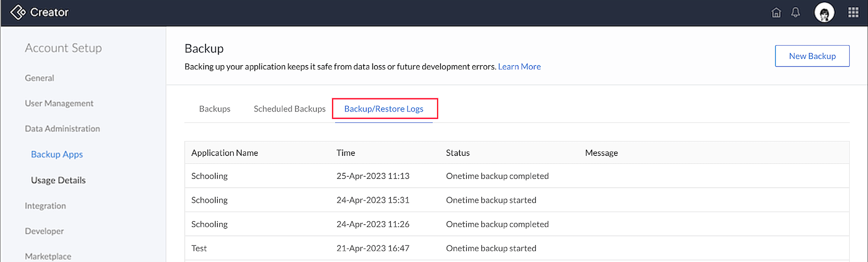Click the Creator logo icon
This screenshot has width=868, height=262.
(17, 12)
